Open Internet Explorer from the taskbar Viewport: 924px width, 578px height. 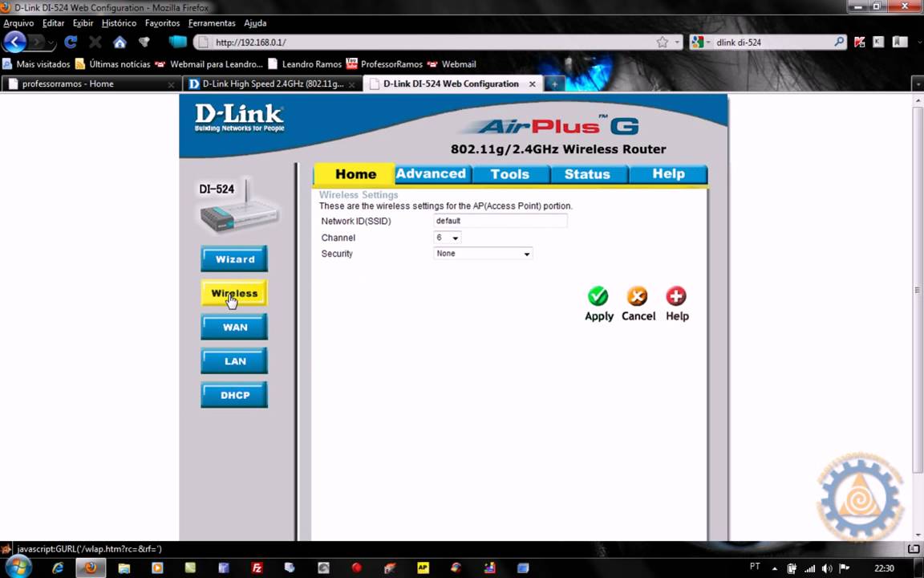click(58, 568)
